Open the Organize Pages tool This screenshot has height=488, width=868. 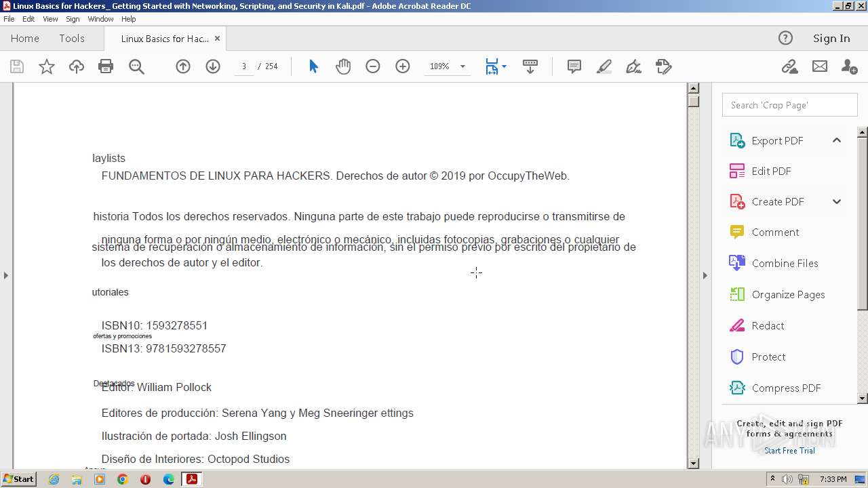pyautogui.click(x=777, y=294)
